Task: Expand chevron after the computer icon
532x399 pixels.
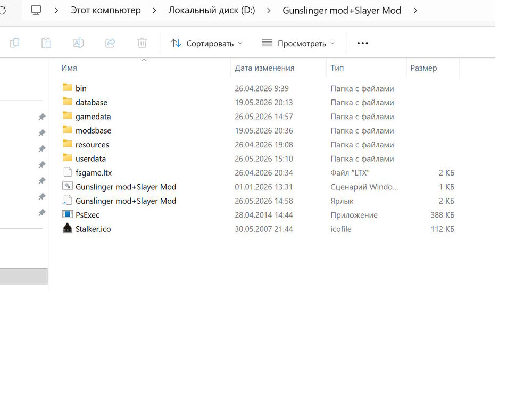Action: [56, 11]
